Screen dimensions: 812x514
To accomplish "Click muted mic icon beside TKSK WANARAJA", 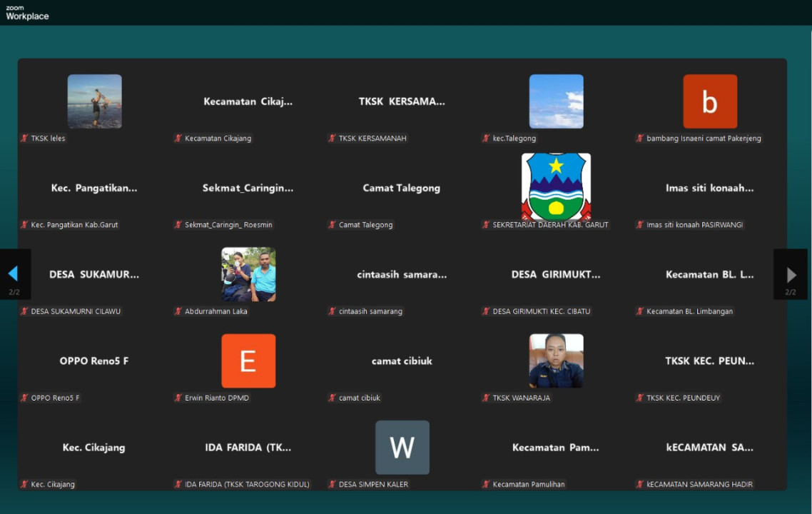I will (486, 398).
